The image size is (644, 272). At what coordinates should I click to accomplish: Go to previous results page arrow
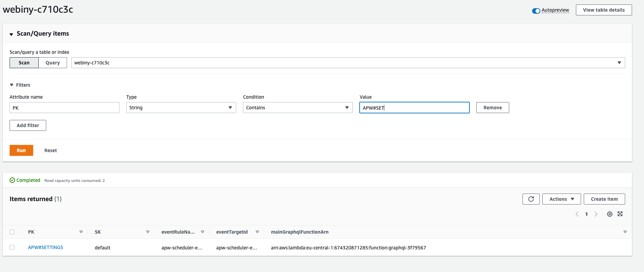pos(577,214)
